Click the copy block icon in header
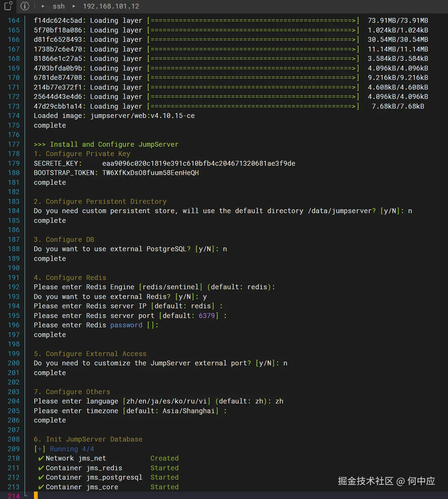 [x=8, y=6]
